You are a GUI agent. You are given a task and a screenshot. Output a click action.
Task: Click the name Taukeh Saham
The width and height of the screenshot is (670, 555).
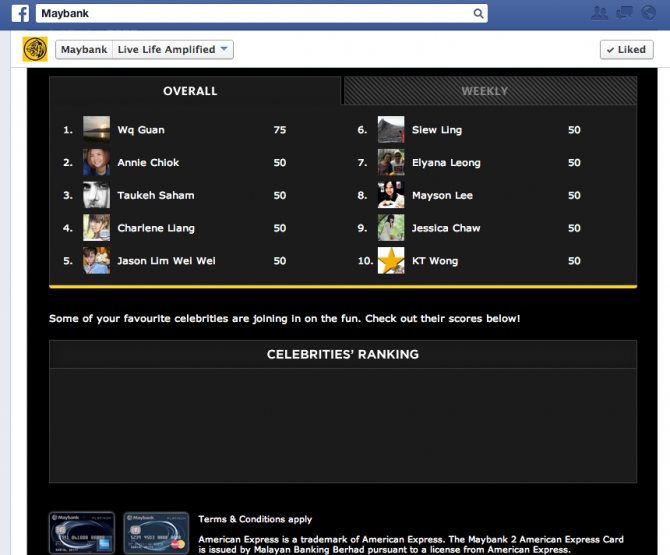(x=156, y=195)
